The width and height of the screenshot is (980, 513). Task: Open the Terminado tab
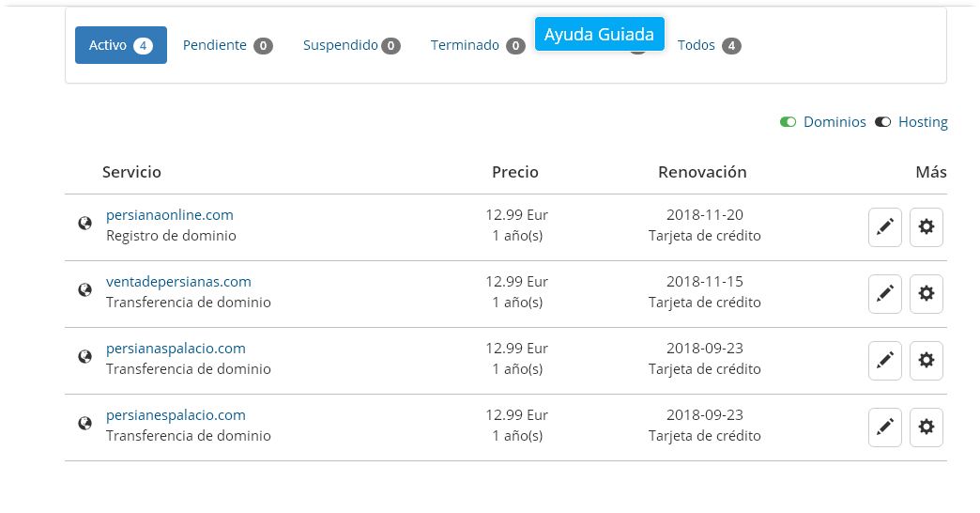[x=478, y=45]
